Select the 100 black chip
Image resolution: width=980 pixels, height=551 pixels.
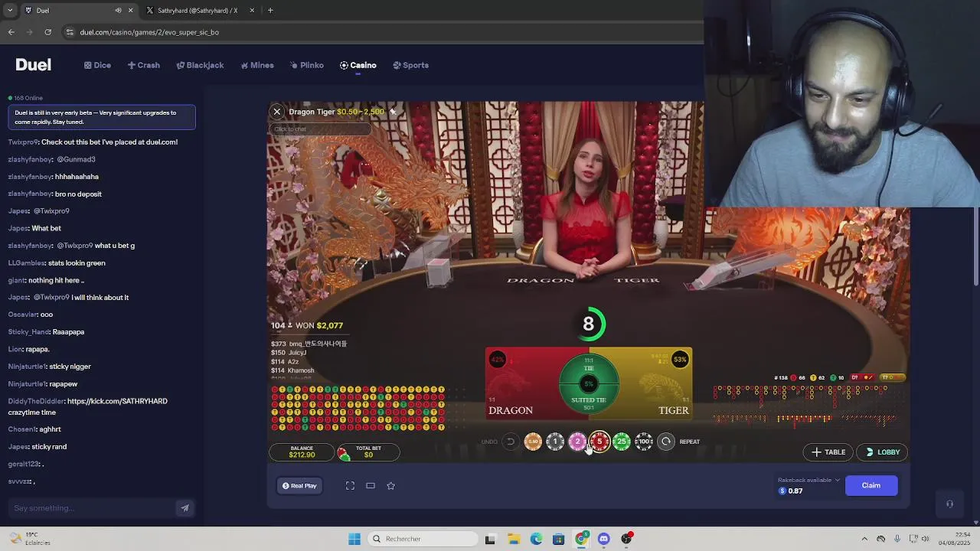644,442
